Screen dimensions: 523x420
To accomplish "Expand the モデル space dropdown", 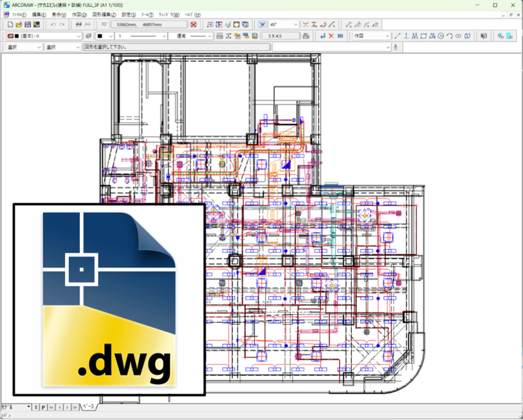I will (29, 407).
